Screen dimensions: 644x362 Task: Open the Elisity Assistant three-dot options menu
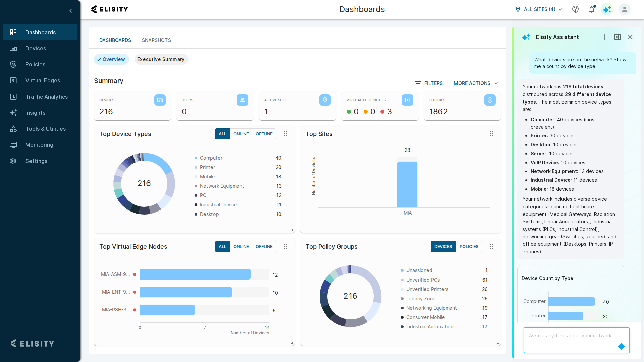click(x=605, y=37)
